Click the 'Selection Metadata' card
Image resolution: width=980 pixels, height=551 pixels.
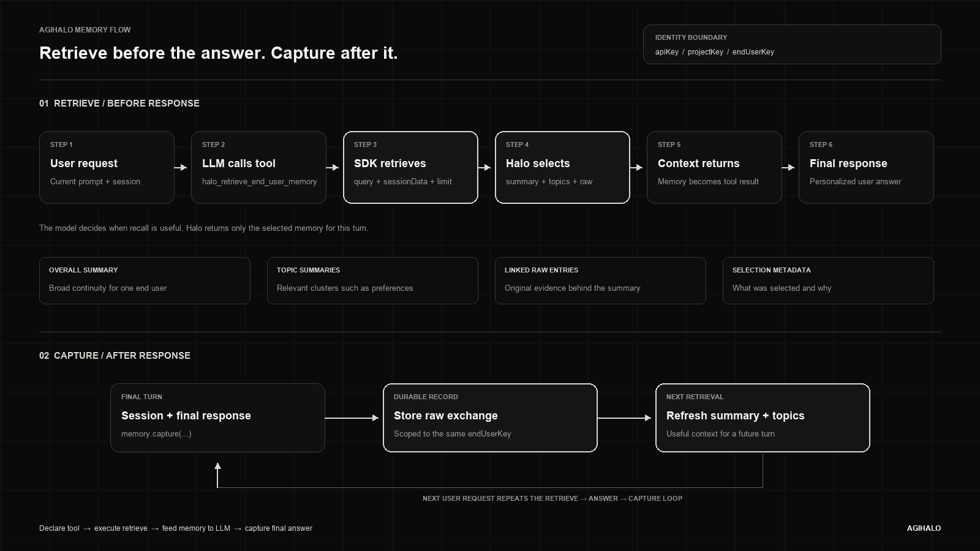pos(828,280)
